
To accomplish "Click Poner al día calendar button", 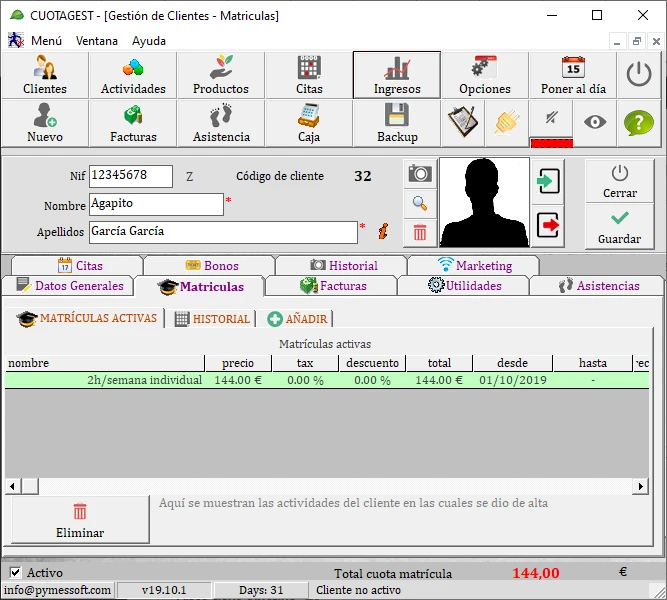I will click(x=573, y=75).
